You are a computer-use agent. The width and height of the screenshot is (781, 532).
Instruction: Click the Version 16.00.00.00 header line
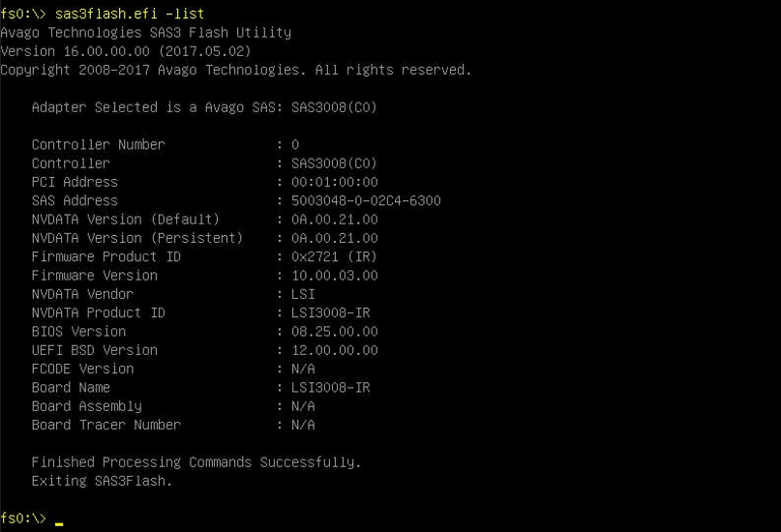[x=126, y=51]
